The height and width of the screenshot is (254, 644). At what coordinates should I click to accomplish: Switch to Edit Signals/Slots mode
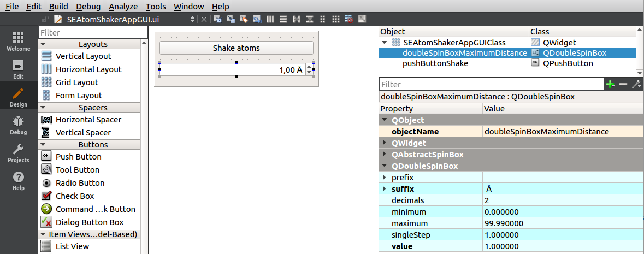click(x=231, y=19)
